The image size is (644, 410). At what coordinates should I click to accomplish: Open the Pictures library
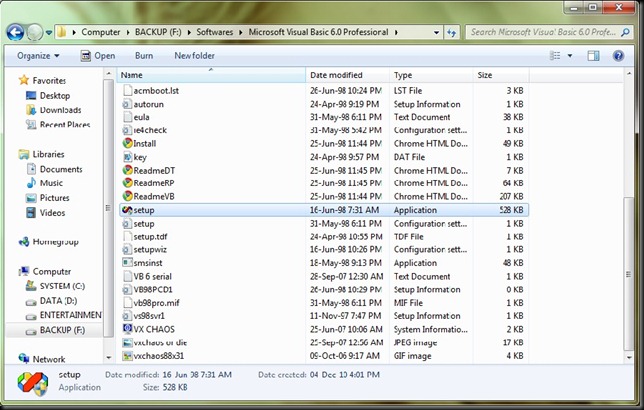click(x=48, y=198)
